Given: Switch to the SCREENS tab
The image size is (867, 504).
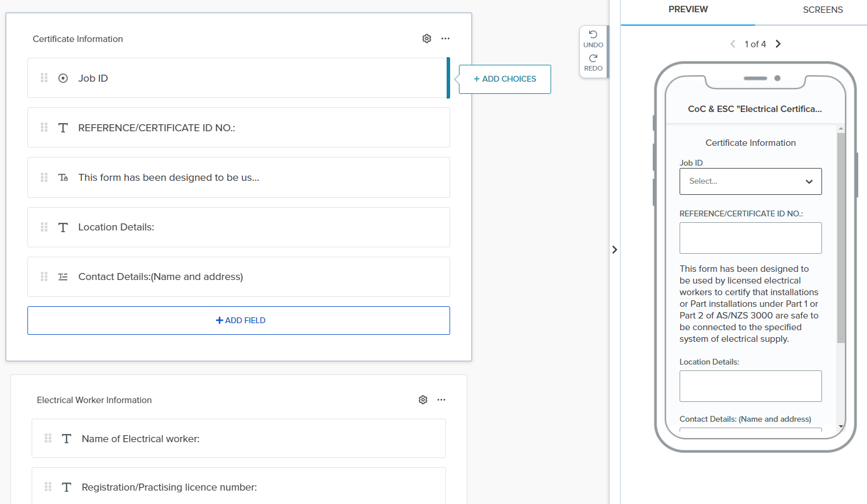Looking at the screenshot, I should 822,10.
